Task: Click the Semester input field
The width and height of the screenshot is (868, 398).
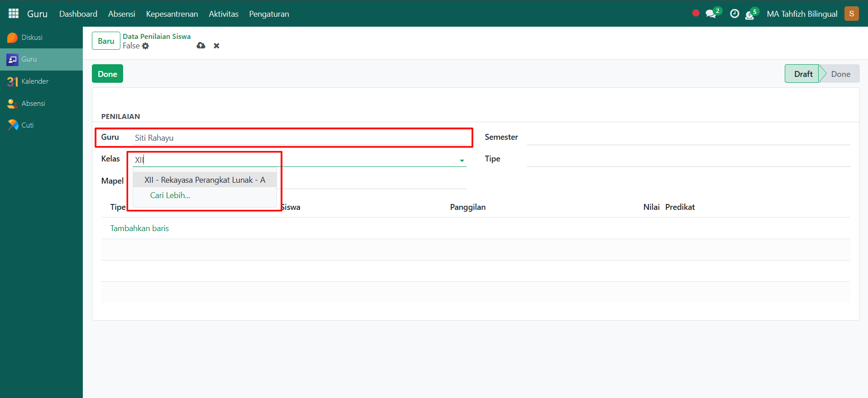Action: pyautogui.click(x=688, y=137)
